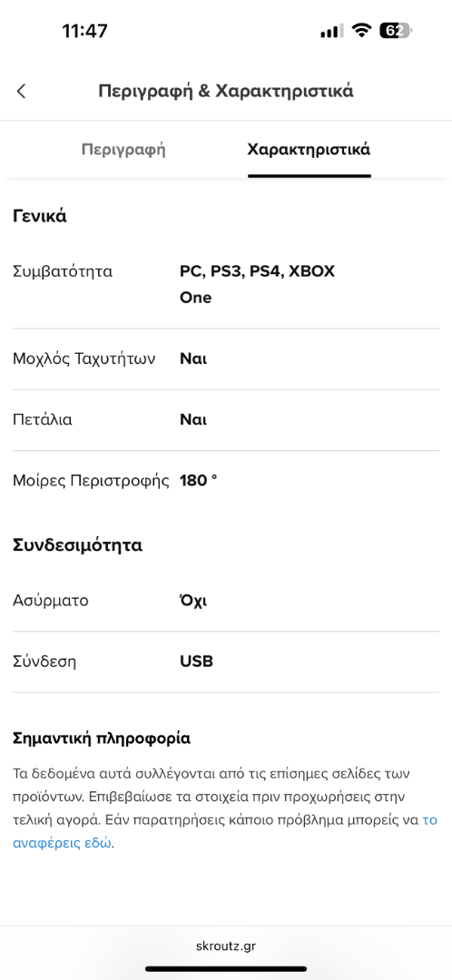Switch to the Περιγραφή tab

click(x=123, y=150)
